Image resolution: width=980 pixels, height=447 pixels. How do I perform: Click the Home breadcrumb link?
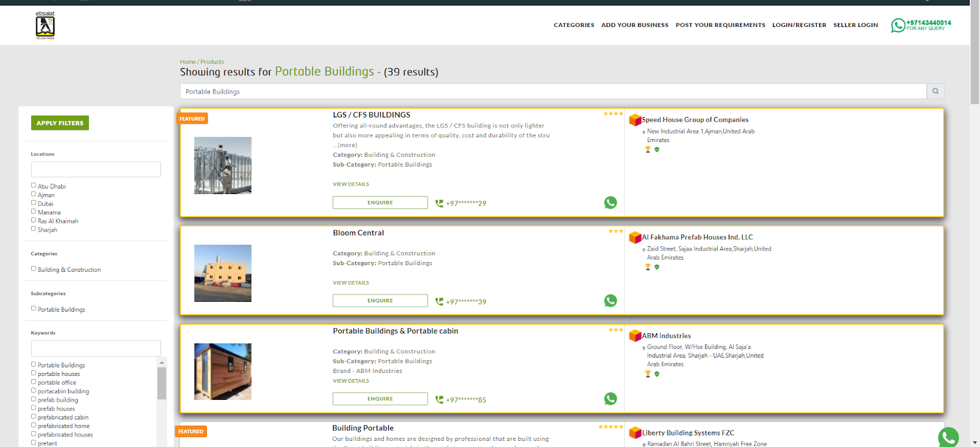[x=187, y=62]
